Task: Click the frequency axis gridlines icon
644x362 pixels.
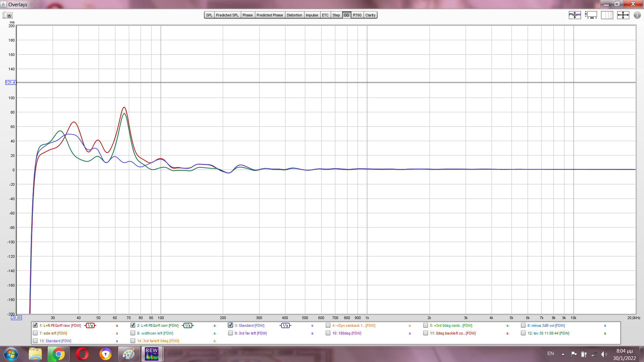Action: click(607, 15)
